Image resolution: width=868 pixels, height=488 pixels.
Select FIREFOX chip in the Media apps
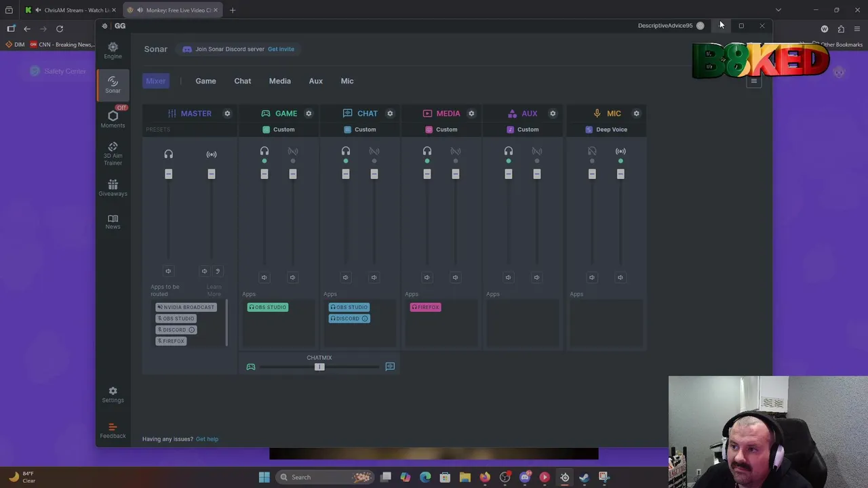pyautogui.click(x=426, y=307)
